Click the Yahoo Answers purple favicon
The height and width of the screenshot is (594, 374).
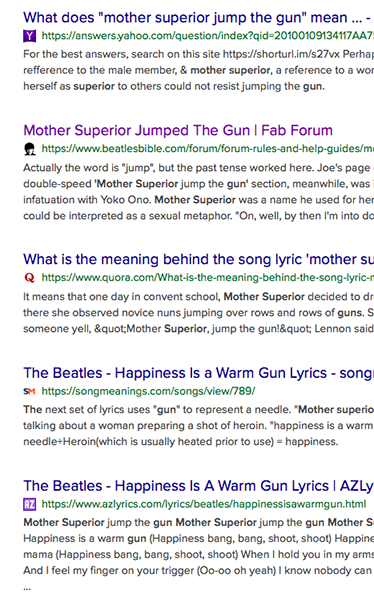pyautogui.click(x=30, y=36)
